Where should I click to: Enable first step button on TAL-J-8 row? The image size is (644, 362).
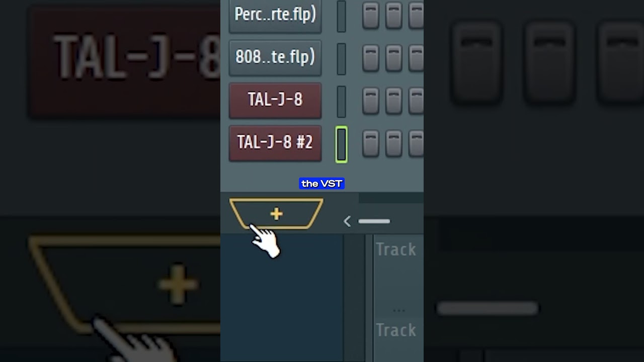point(370,101)
